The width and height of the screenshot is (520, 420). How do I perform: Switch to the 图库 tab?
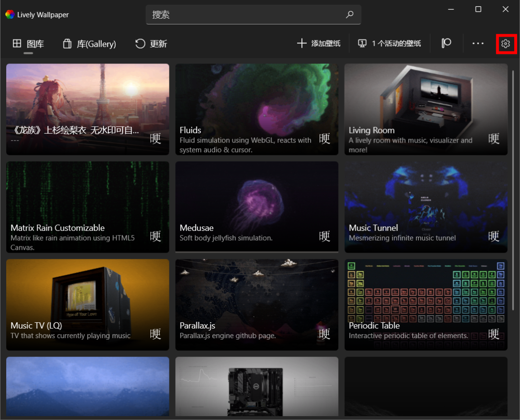[x=28, y=43]
